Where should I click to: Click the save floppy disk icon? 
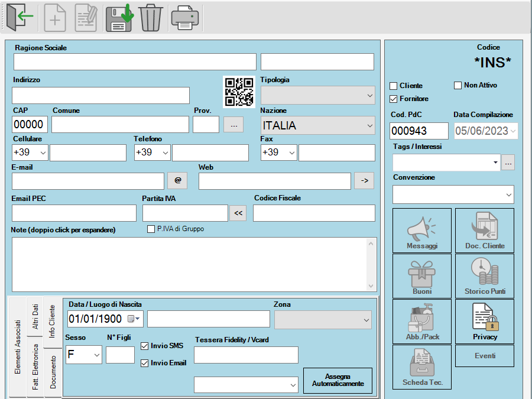119,18
